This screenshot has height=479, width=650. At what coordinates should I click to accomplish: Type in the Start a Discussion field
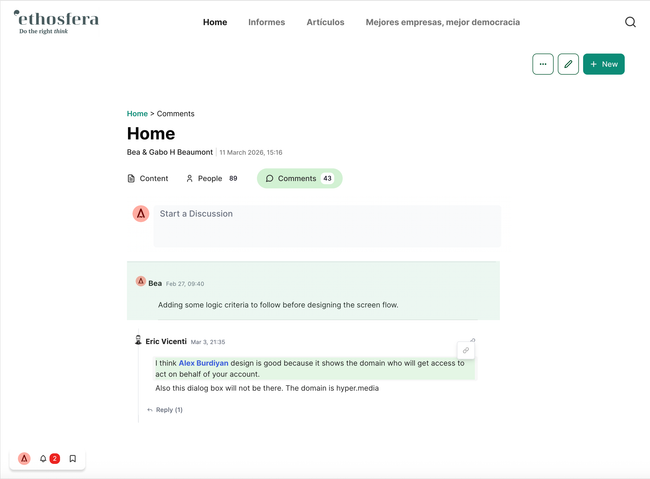click(326, 214)
